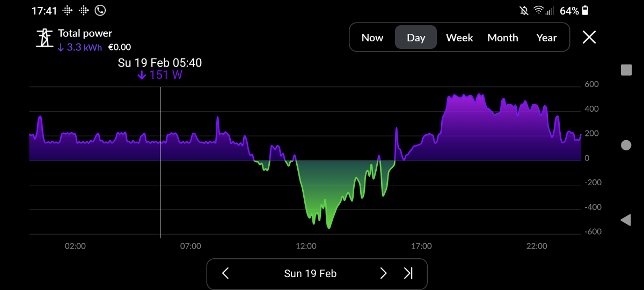
Task: Tap the Wi-Fi status icon
Action: [x=538, y=10]
